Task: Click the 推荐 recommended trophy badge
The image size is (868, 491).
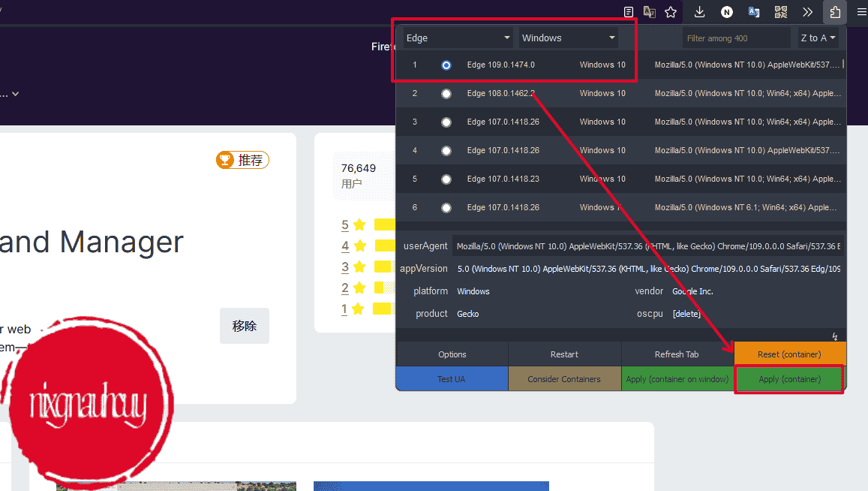Action: (242, 160)
